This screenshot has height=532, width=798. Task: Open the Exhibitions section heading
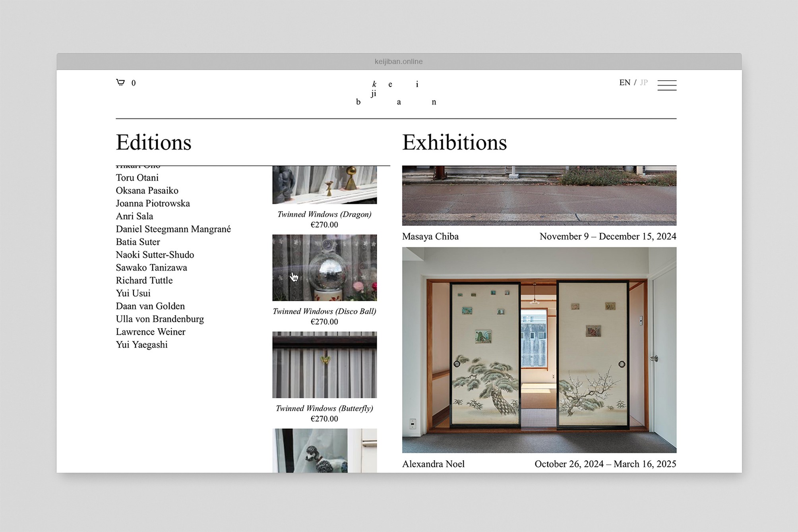coord(454,143)
